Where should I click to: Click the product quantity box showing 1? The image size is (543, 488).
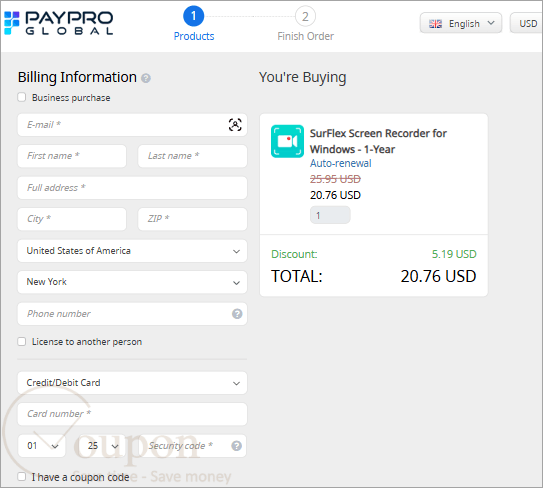tap(330, 215)
